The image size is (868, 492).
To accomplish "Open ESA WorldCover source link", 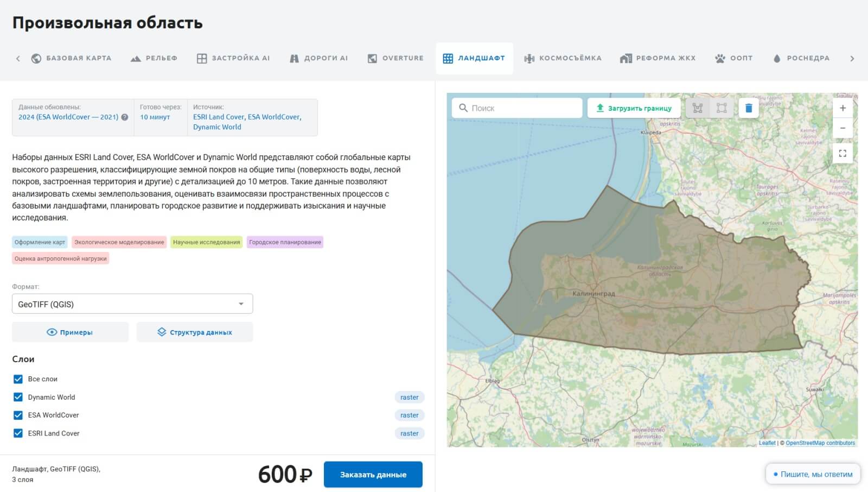I will coord(273,117).
